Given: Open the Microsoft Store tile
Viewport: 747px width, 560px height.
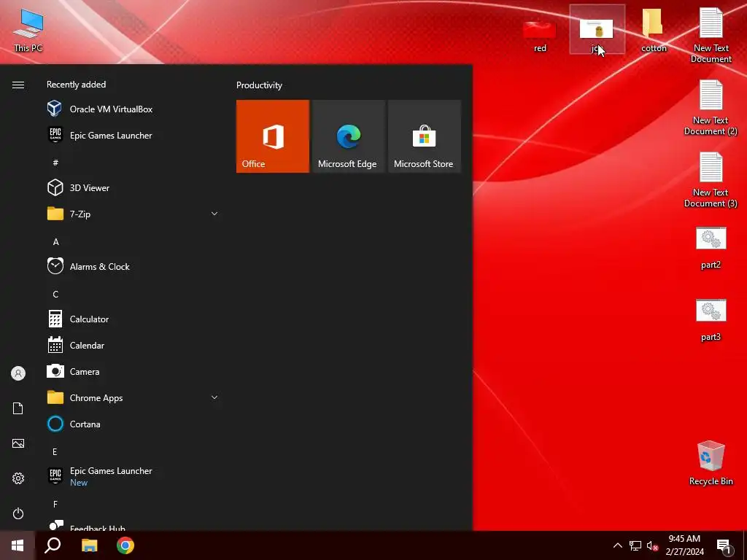Looking at the screenshot, I should point(425,136).
